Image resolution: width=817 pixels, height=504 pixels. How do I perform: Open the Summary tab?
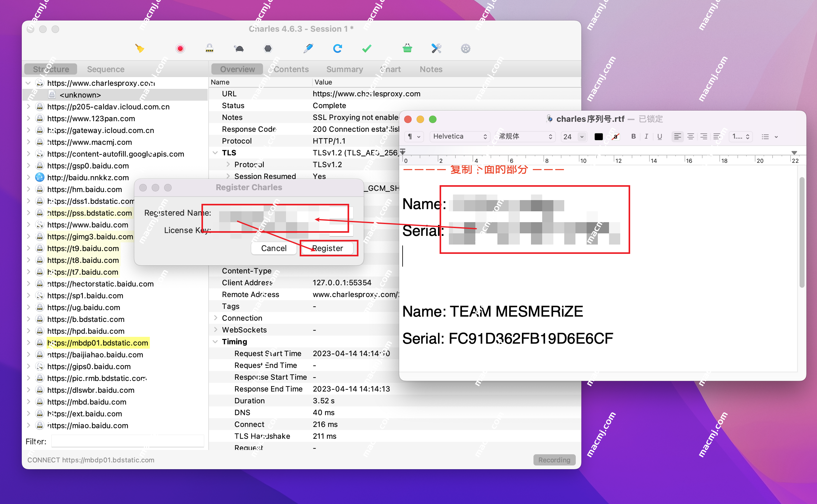[x=344, y=69]
